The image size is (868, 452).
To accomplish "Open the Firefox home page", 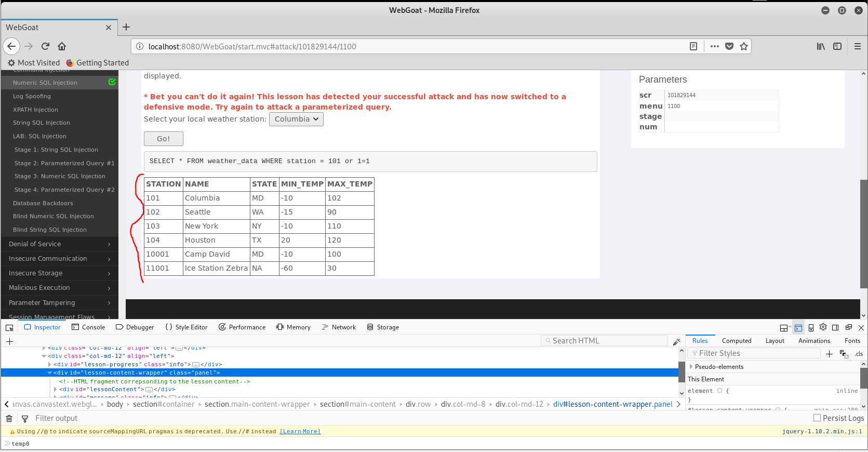I will click(x=62, y=46).
